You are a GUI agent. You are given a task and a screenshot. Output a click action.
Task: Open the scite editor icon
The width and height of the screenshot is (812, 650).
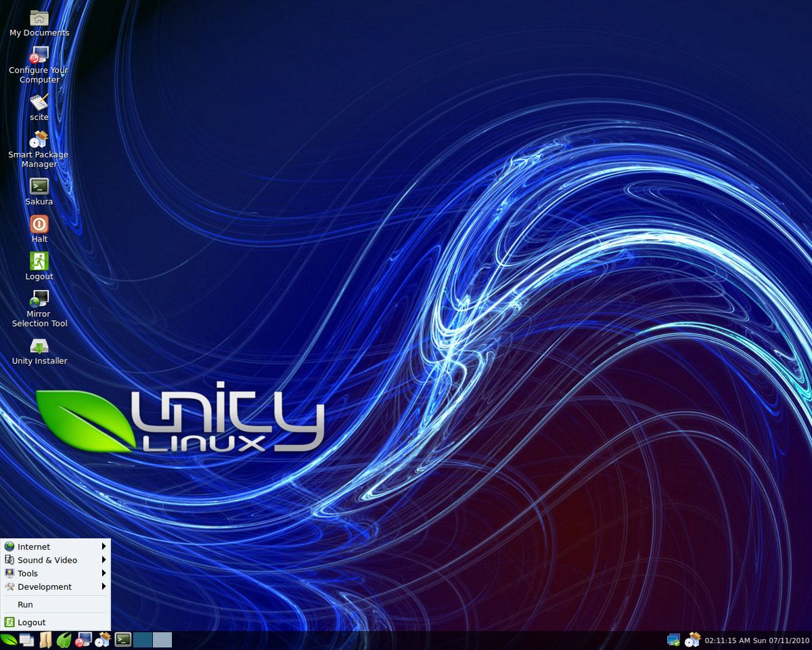pos(39,102)
